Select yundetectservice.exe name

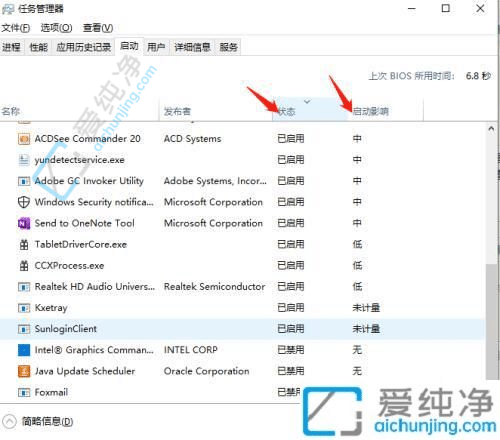click(79, 160)
